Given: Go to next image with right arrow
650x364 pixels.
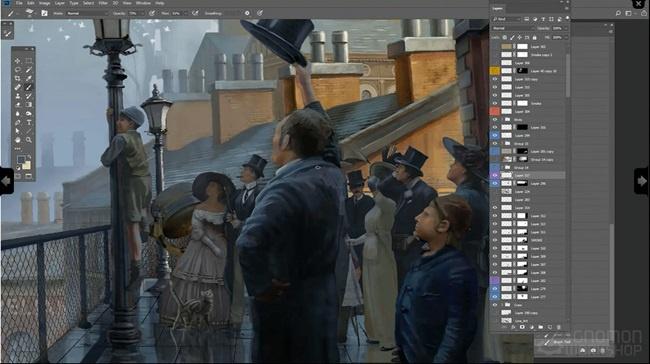Looking at the screenshot, I should [642, 181].
